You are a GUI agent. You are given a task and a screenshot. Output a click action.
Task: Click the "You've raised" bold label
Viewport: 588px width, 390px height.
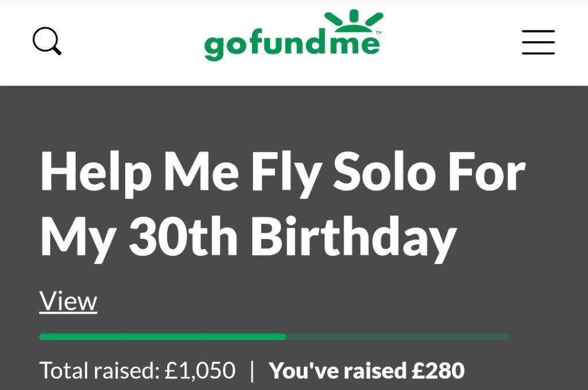(339, 370)
